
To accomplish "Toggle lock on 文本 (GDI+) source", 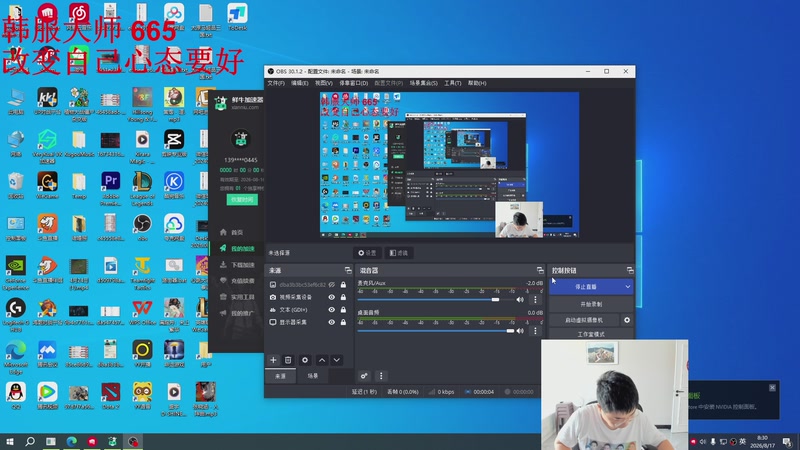I will [343, 310].
